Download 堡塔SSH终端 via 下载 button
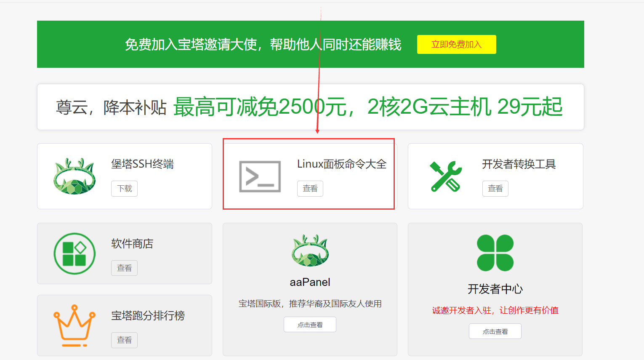The height and width of the screenshot is (360, 644). [124, 189]
